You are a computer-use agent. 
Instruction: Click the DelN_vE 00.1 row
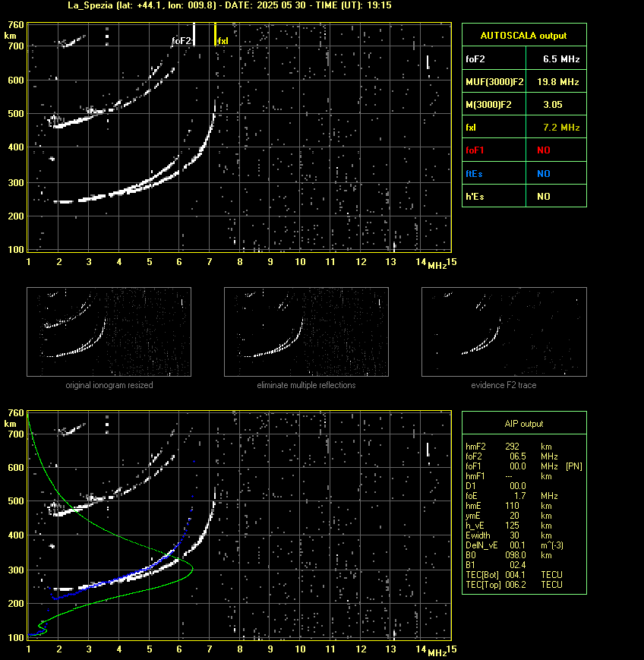pos(514,545)
